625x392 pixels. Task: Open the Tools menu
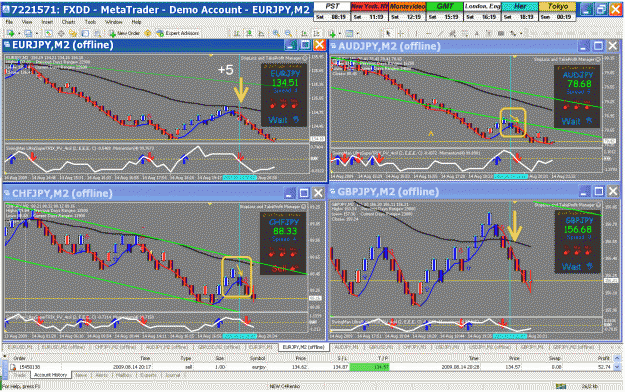point(90,22)
